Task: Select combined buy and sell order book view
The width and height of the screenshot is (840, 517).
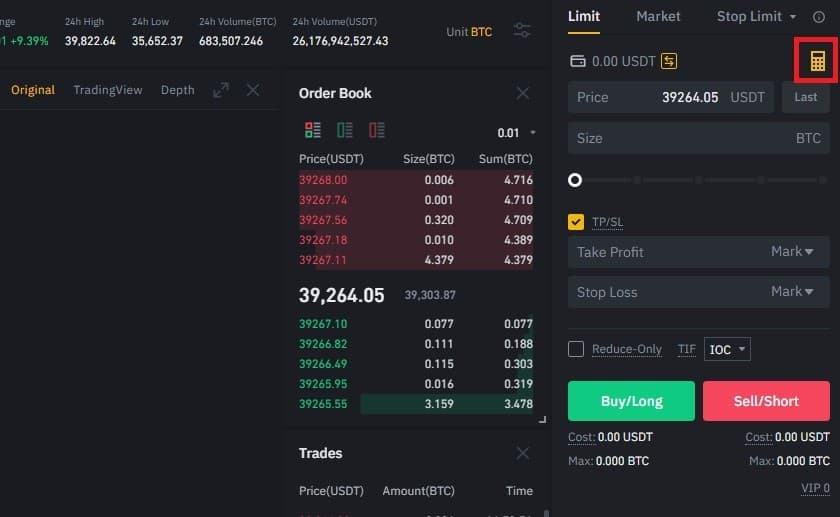Action: [x=313, y=130]
